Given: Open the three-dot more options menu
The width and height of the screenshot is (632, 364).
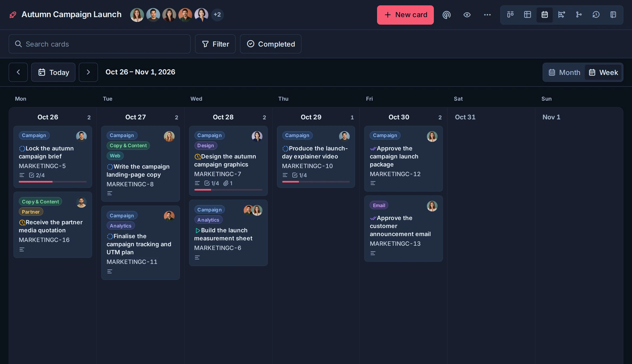Looking at the screenshot, I should 487,15.
